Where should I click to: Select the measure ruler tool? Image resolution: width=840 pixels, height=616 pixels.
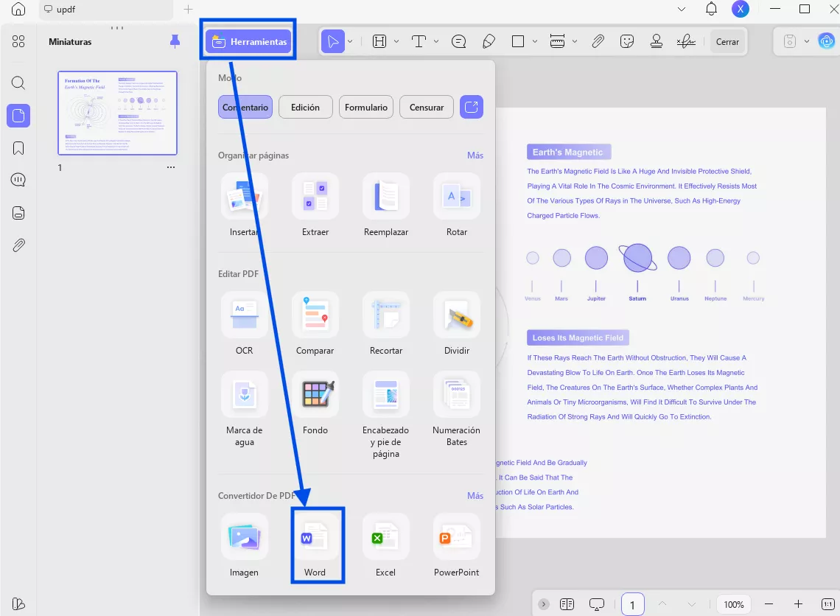(557, 41)
